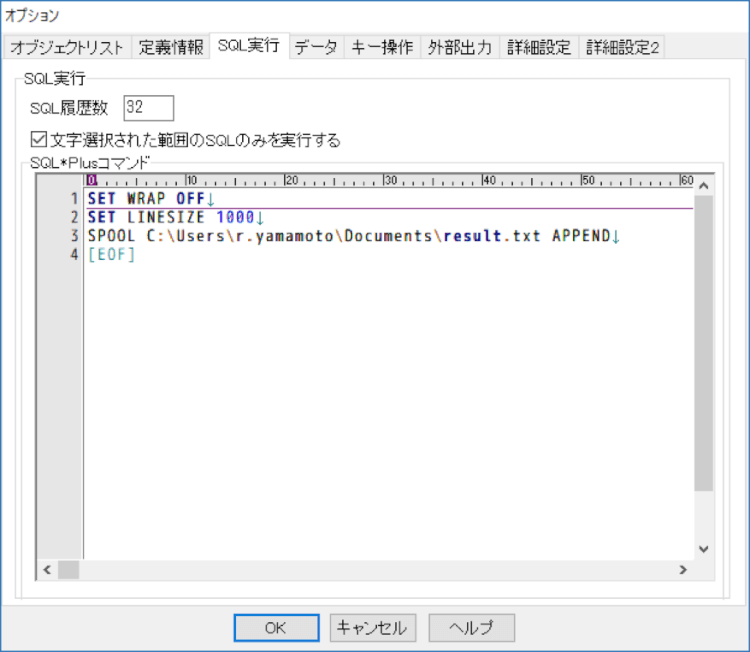Image resolution: width=750 pixels, height=652 pixels.
Task: Toggle 文字選択された範囲のSQLのみを実行する checkbox
Action: point(39,140)
